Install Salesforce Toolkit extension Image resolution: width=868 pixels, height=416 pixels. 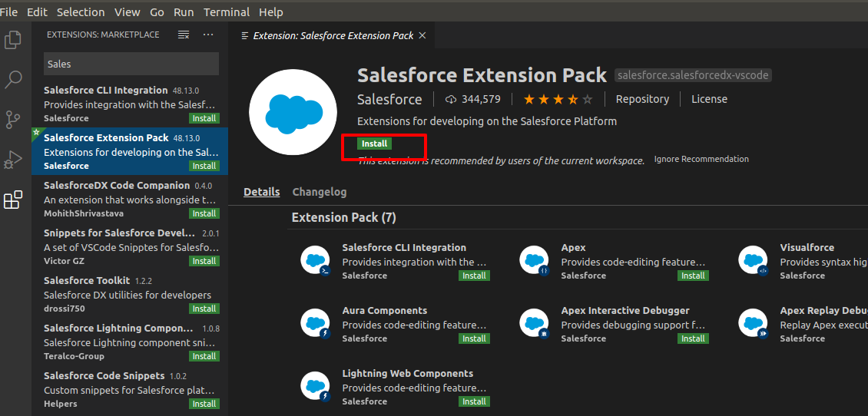(x=204, y=309)
